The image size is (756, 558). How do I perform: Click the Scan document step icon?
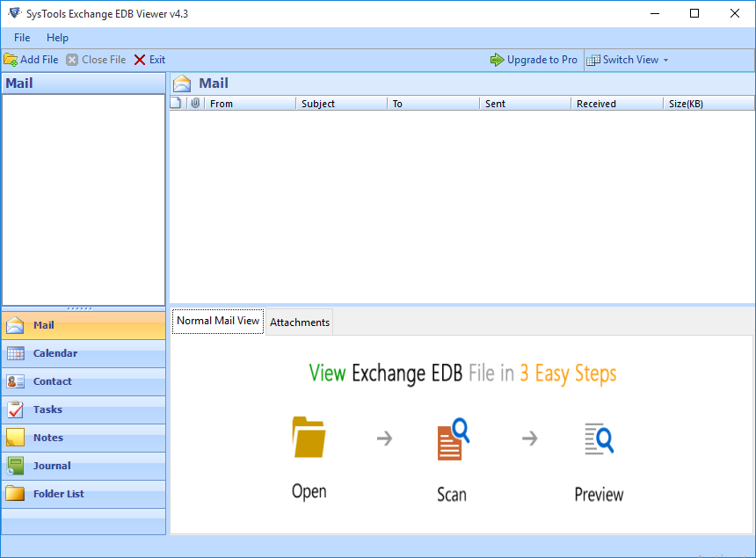click(x=454, y=439)
